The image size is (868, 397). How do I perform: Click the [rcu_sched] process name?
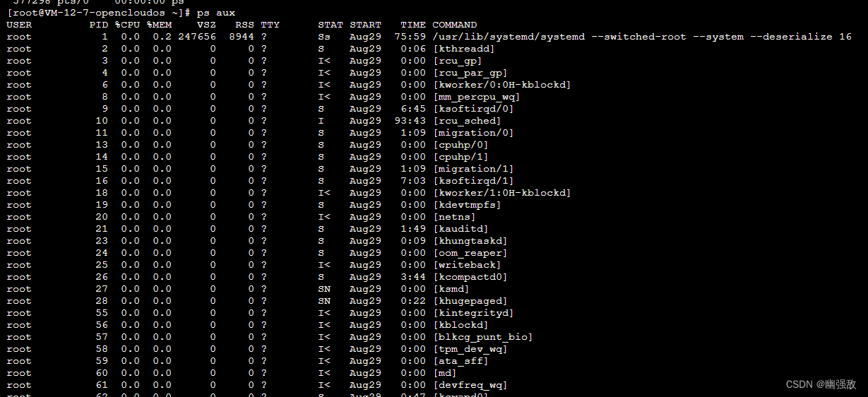coord(467,121)
